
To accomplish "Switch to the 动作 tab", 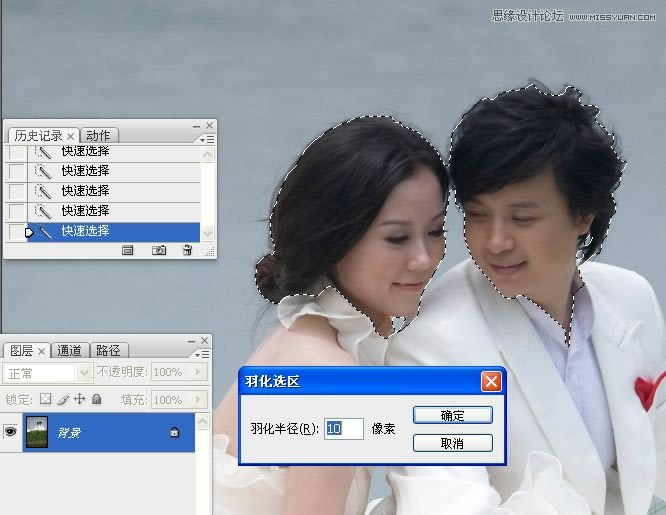I will point(98,135).
